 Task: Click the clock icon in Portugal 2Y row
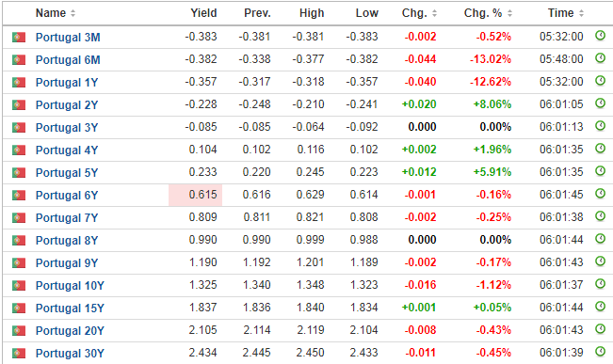tap(600, 103)
